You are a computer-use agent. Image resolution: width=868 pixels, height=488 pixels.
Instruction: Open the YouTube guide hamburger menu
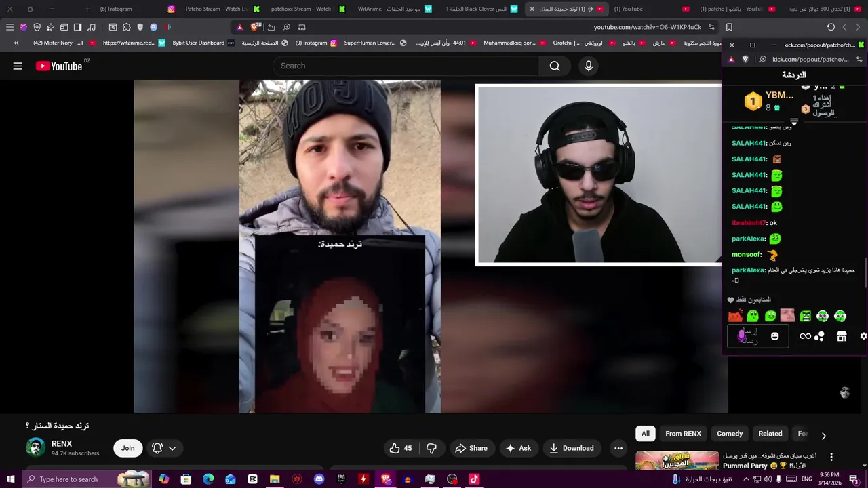(x=18, y=66)
